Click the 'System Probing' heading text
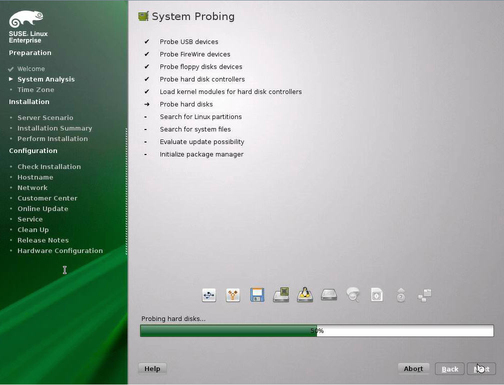The height and width of the screenshot is (385, 504). (193, 16)
